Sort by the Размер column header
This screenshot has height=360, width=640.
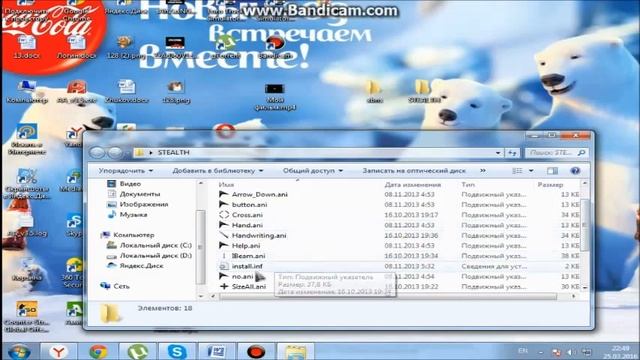(x=550, y=184)
